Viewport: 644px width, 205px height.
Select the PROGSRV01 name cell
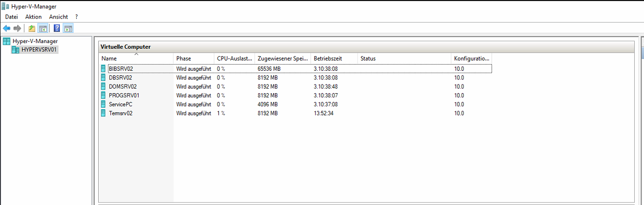124,95
